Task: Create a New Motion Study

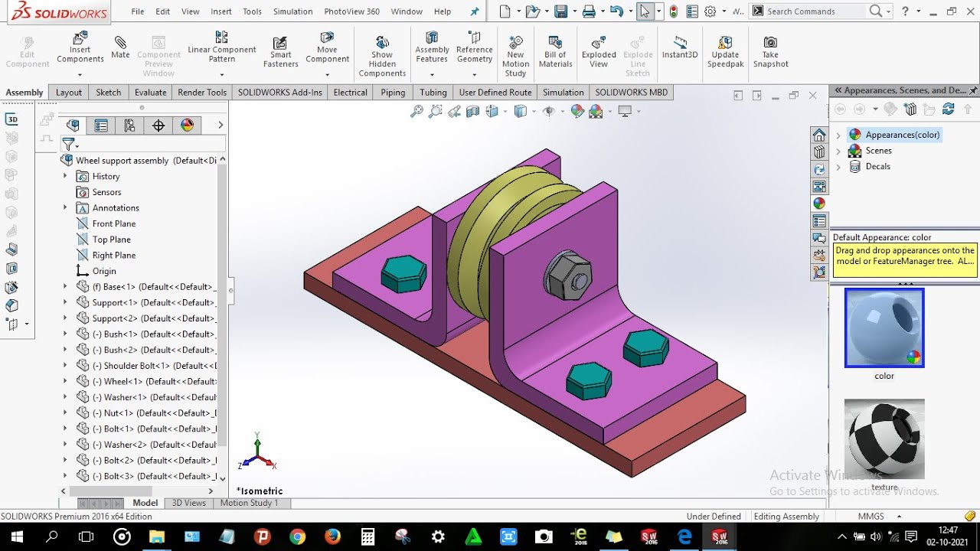Action: [516, 56]
